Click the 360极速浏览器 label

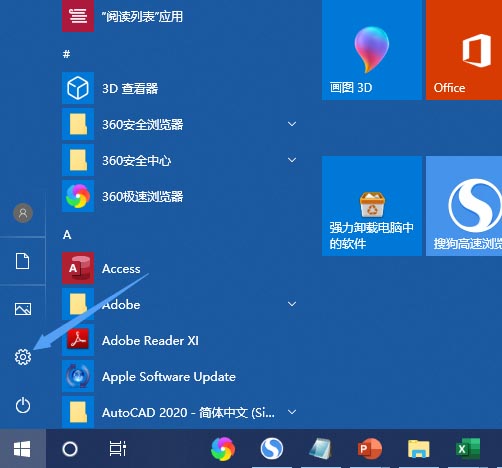click(x=143, y=196)
